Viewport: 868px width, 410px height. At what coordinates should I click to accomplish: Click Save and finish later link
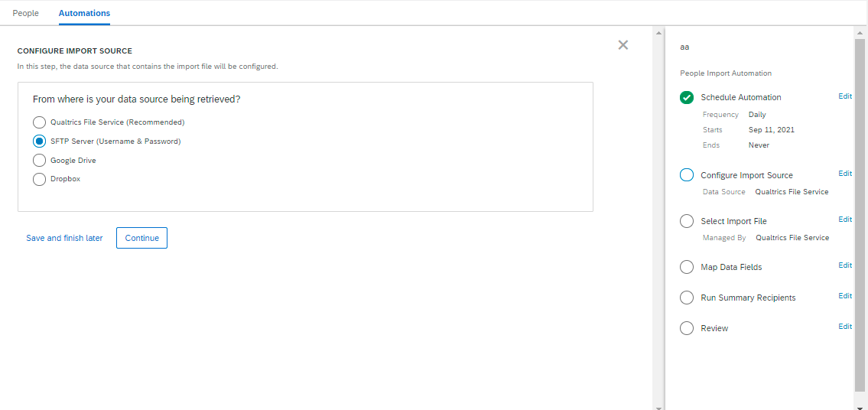pyautogui.click(x=64, y=238)
